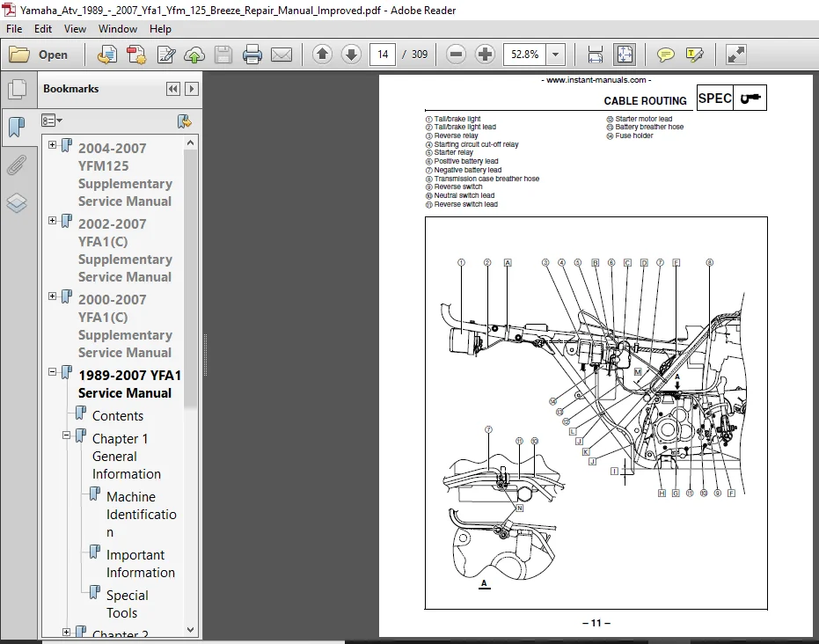Viewport: 819px width, 644px height.
Task: Open the 2004-2007 YFM125 Supplementary Service Manual bookmark
Action: coord(125,174)
